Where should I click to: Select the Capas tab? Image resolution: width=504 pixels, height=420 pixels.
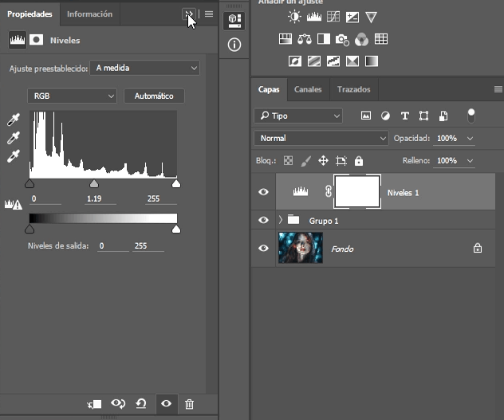[269, 89]
